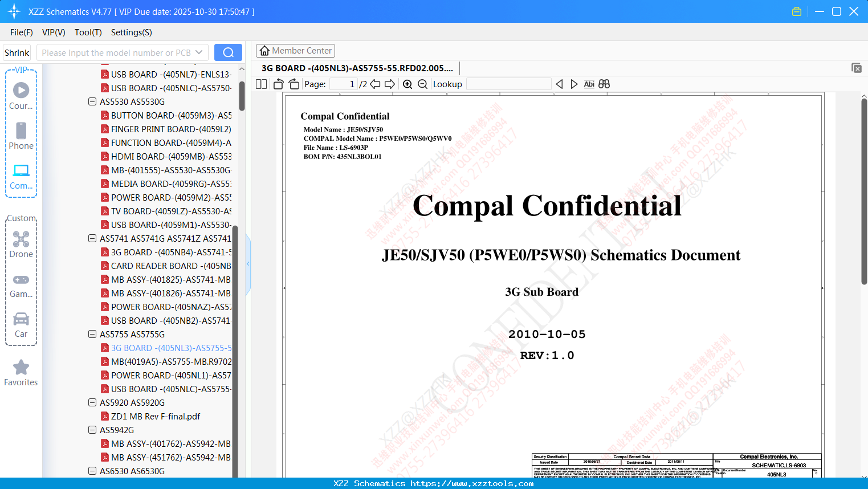Click the XZZ Schematics app logo

point(14,11)
